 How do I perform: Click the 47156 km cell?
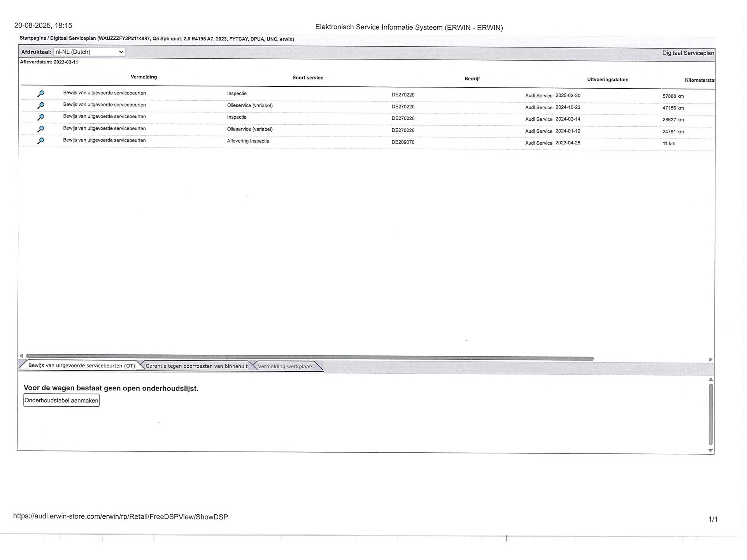(673, 108)
